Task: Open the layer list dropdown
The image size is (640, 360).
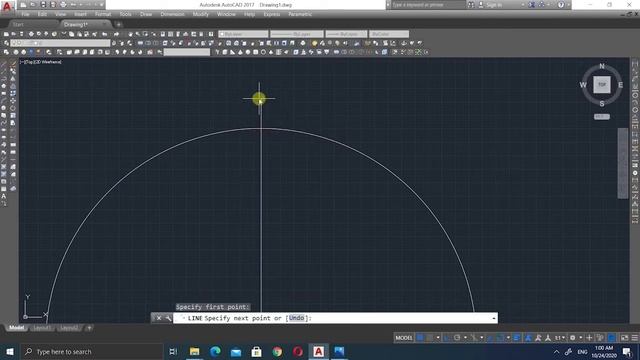Action: point(60,43)
